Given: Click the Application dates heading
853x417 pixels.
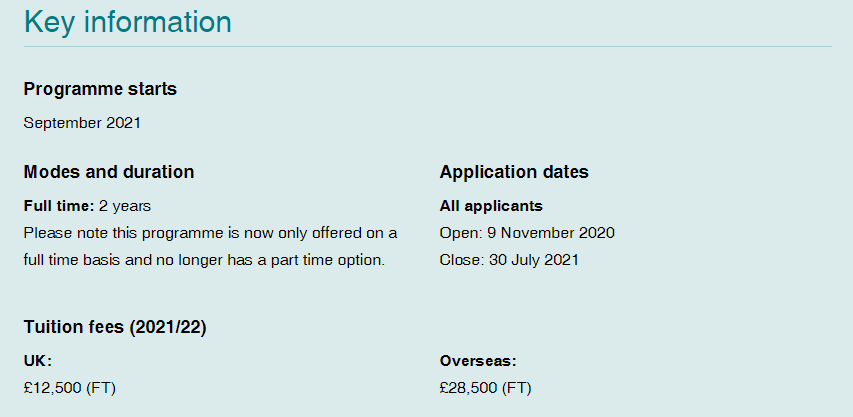Looking at the screenshot, I should coord(514,172).
